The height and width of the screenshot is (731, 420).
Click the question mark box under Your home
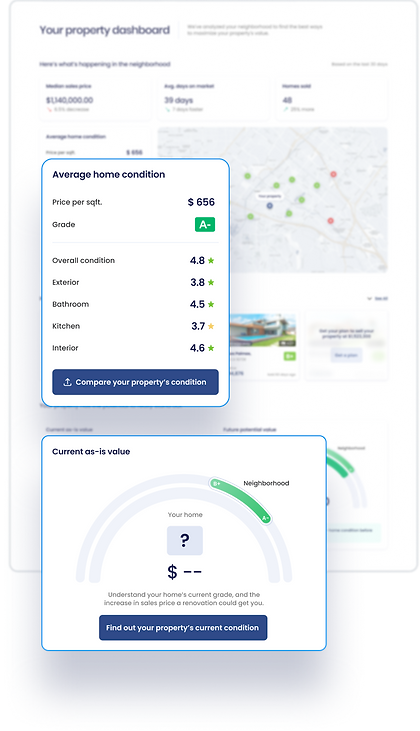[x=185, y=540]
